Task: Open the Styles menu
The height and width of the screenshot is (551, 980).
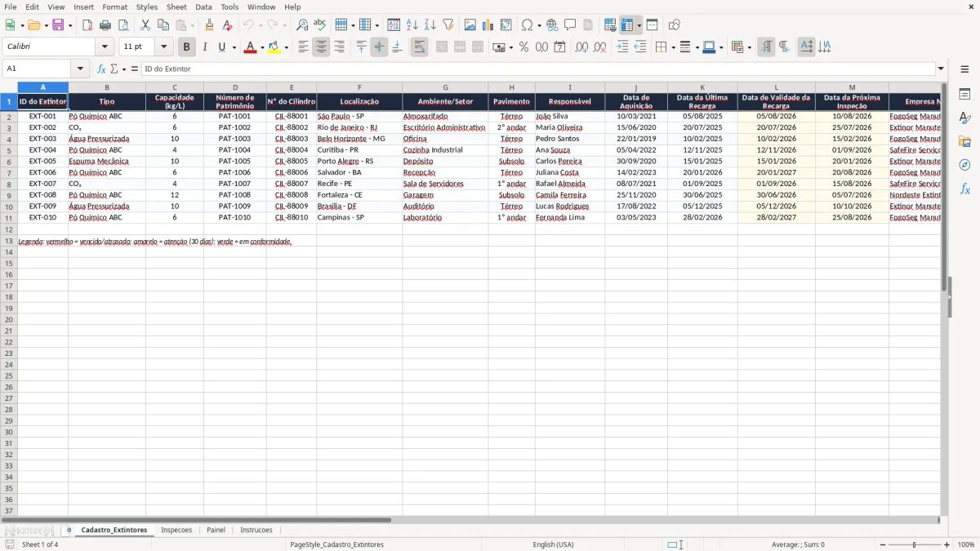Action: (x=147, y=7)
